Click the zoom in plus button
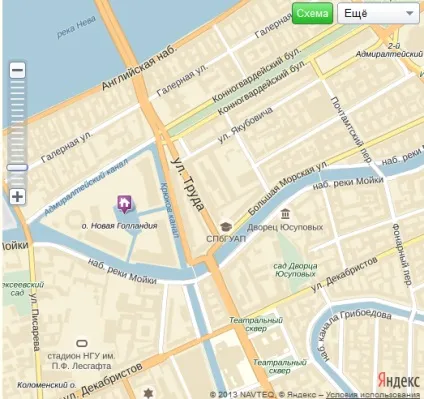 click(17, 196)
